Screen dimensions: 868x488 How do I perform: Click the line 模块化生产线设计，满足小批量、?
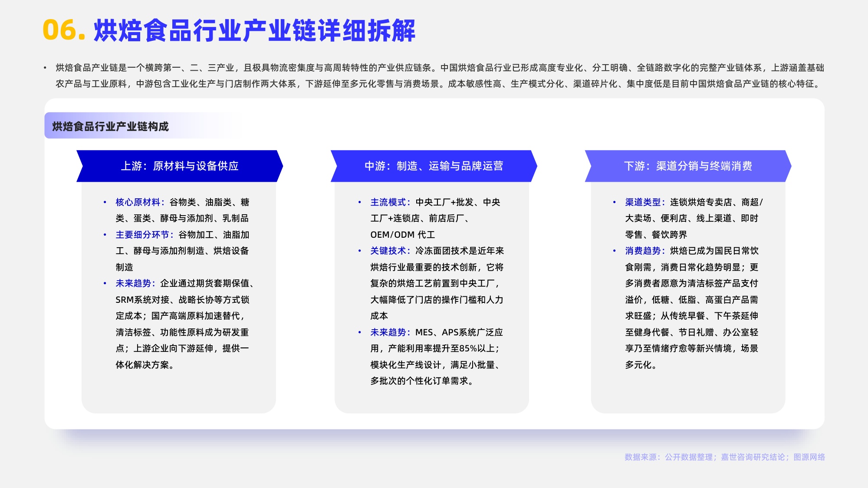(x=435, y=365)
